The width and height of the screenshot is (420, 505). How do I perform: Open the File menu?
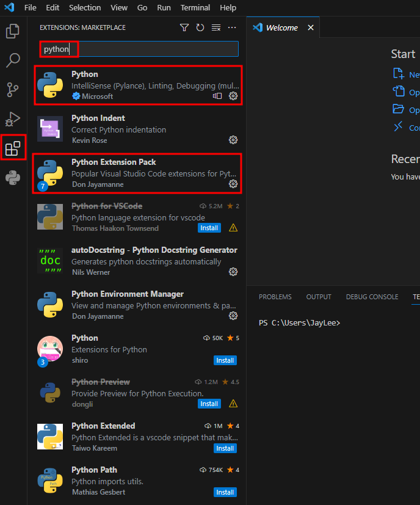point(31,8)
